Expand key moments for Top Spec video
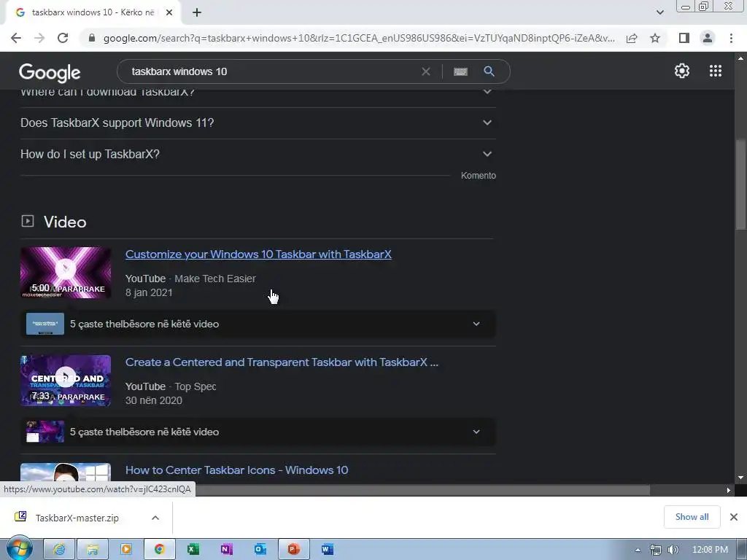 258,432
